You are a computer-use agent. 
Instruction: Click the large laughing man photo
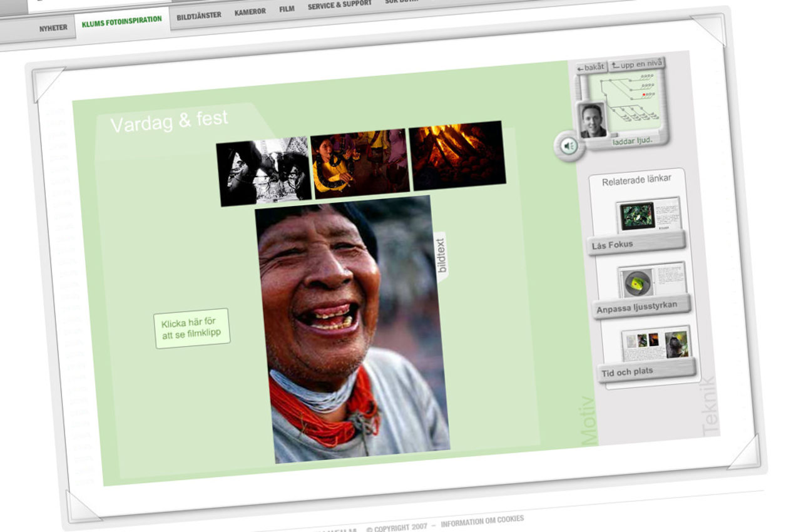352,329
